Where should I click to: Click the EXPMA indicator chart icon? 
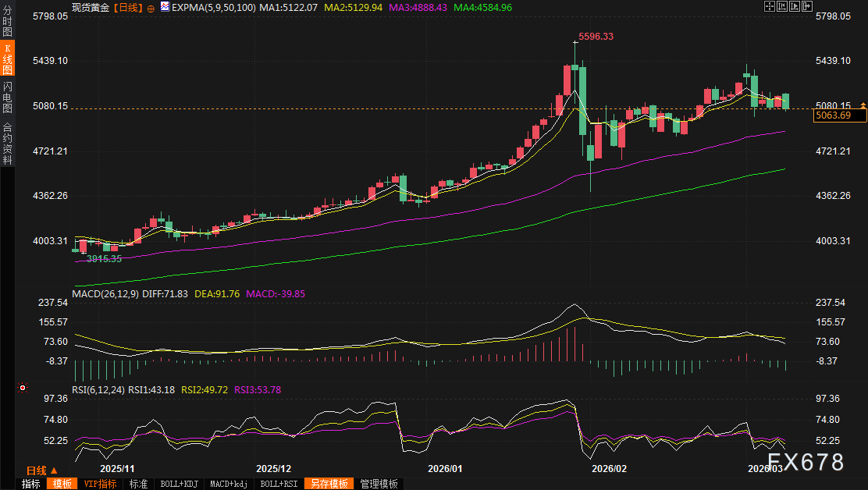[165, 6]
